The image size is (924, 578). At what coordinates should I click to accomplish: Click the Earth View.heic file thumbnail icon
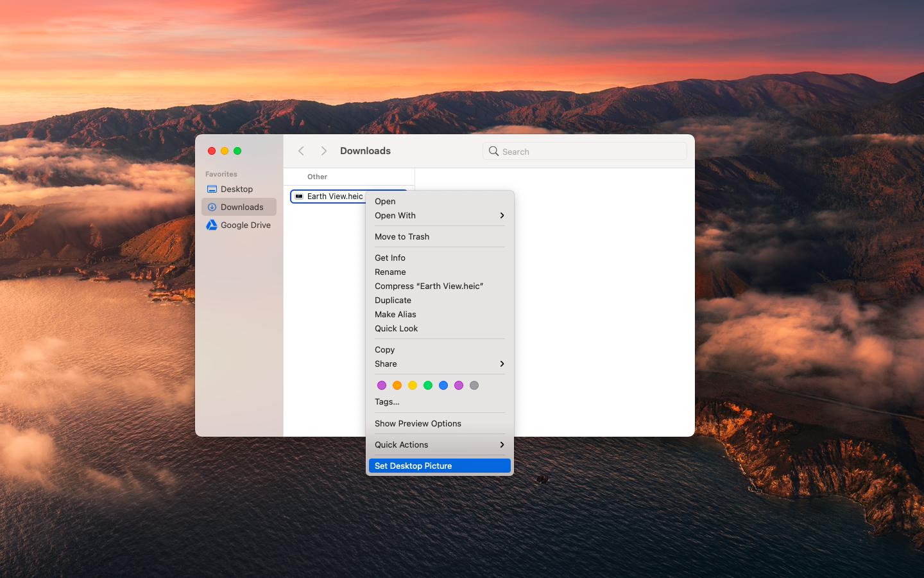pos(299,197)
